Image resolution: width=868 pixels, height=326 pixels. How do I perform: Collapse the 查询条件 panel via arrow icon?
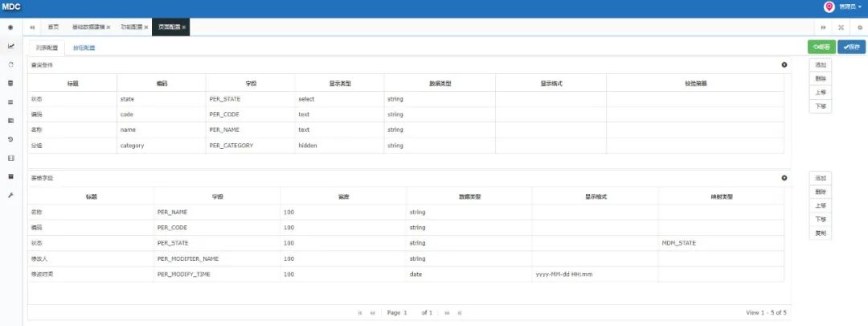784,65
